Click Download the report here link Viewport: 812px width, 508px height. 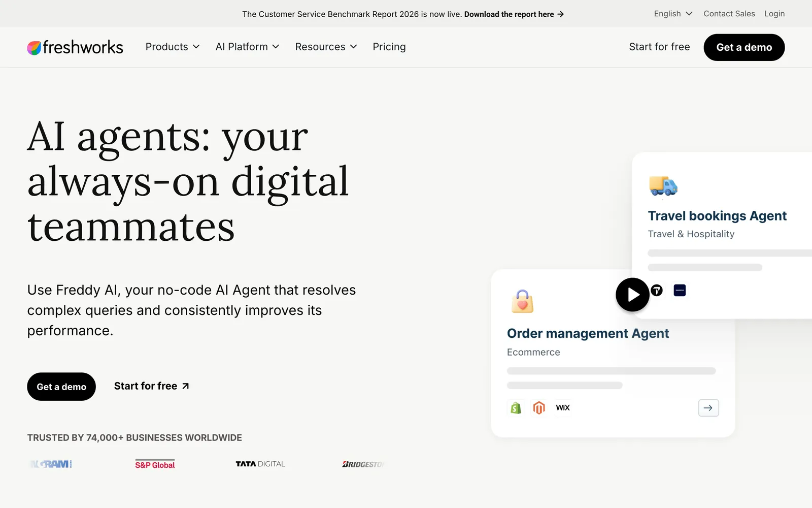514,14
